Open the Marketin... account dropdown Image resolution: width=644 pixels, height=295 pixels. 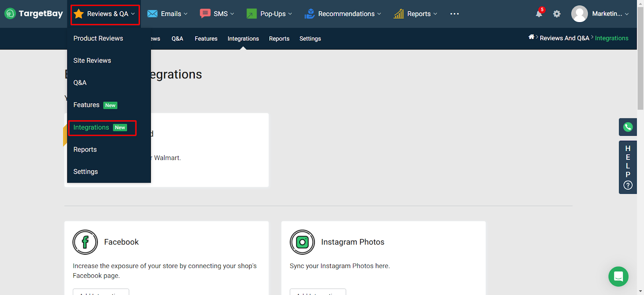tap(610, 14)
